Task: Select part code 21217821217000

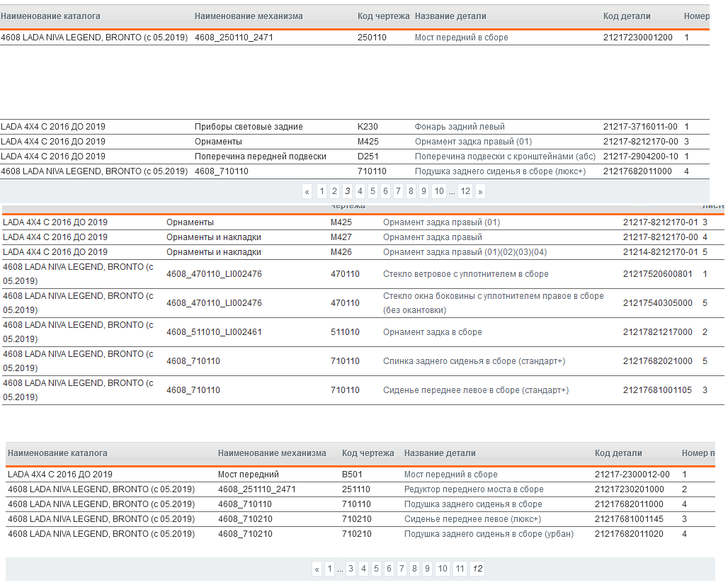Action: pos(658,332)
